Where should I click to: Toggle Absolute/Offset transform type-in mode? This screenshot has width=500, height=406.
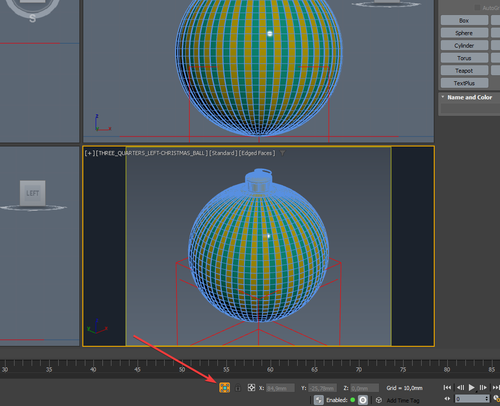point(251,388)
